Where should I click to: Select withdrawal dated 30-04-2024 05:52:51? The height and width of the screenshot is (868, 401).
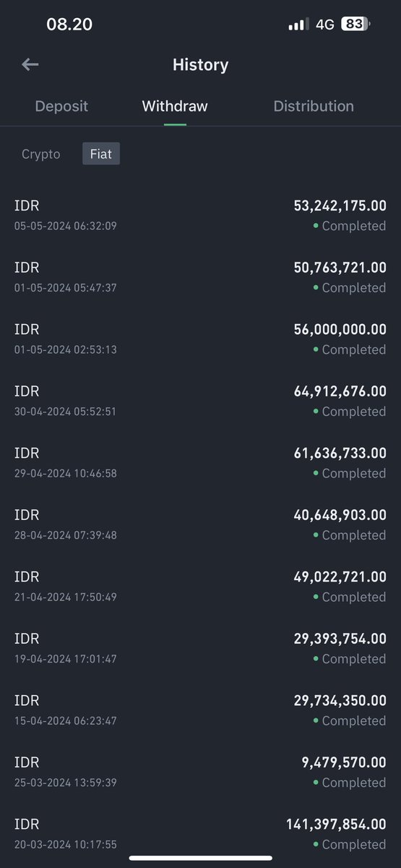click(x=200, y=401)
